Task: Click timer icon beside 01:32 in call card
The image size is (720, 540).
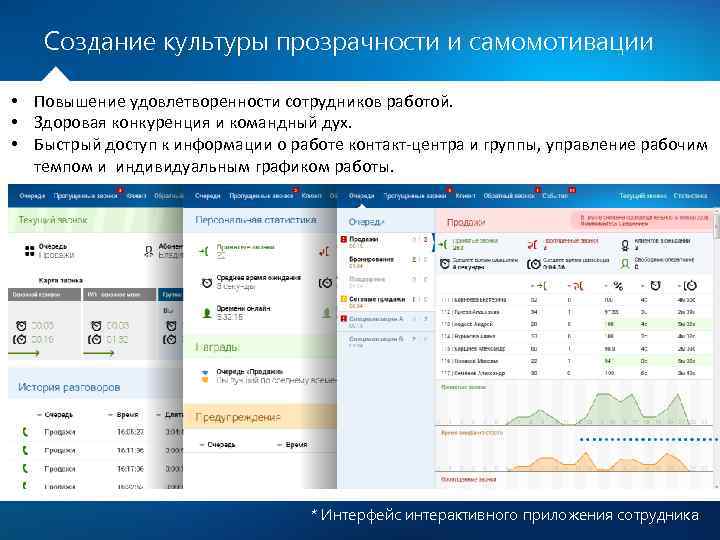Action: pyautogui.click(x=95, y=339)
